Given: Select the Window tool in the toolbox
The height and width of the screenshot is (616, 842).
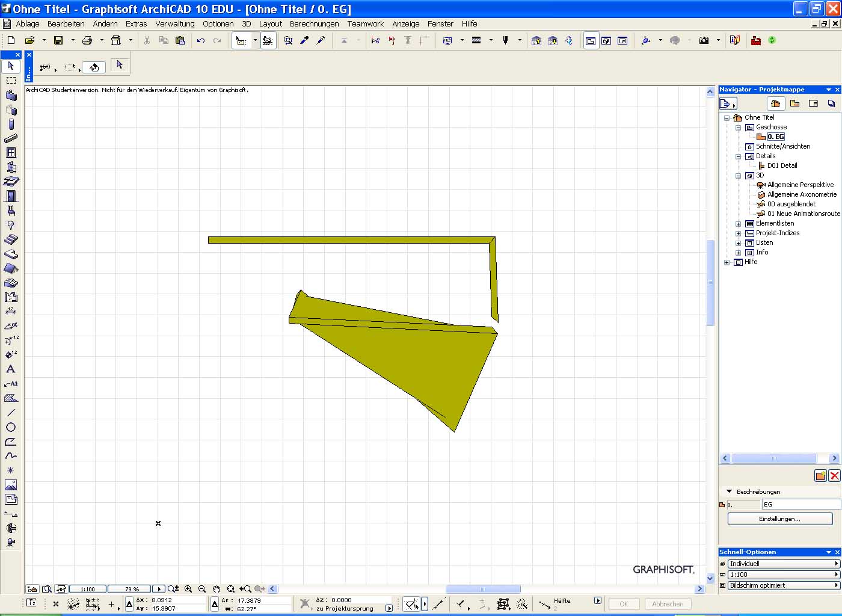Looking at the screenshot, I should [x=11, y=152].
